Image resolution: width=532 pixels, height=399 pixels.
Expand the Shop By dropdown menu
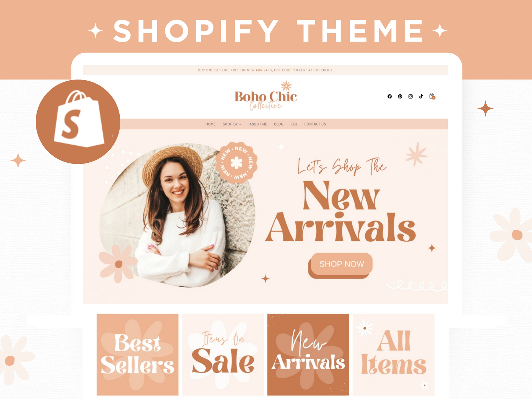point(232,124)
